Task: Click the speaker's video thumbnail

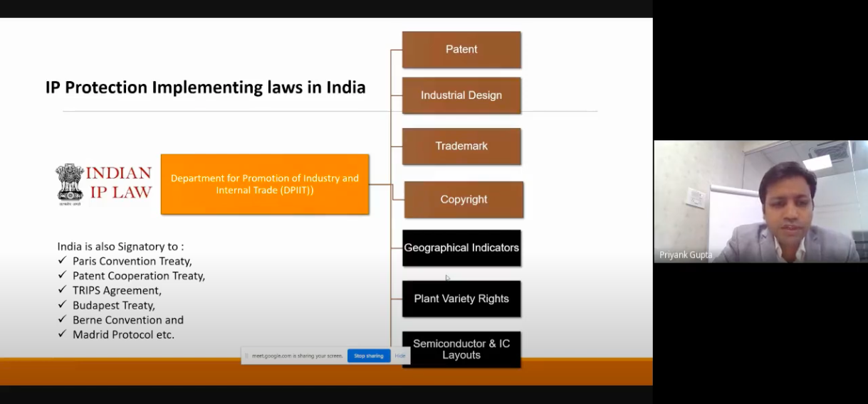Action: [x=760, y=201]
